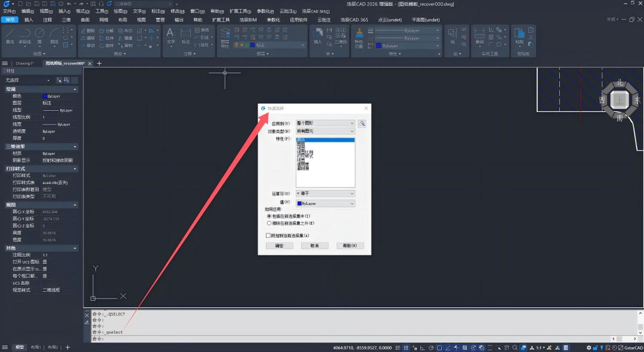
Task: Click the 组 (Group) icon
Action: (452, 36)
